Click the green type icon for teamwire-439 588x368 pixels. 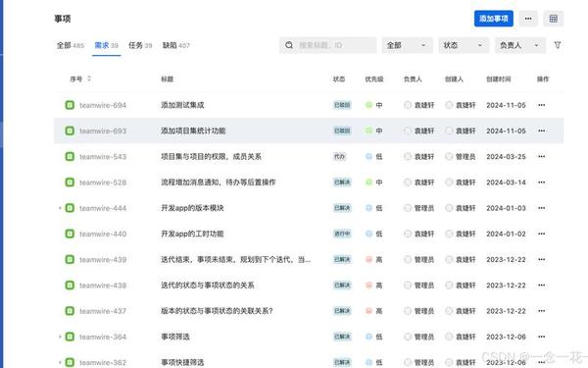pos(70,259)
